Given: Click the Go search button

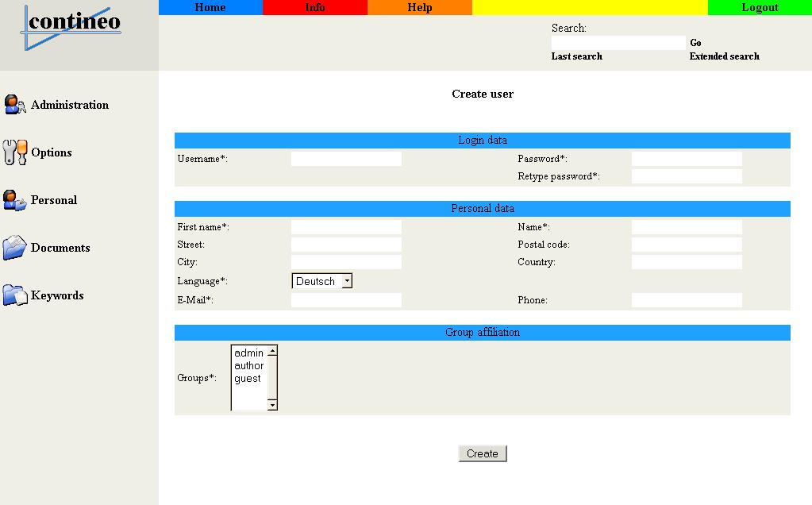Looking at the screenshot, I should tap(695, 42).
